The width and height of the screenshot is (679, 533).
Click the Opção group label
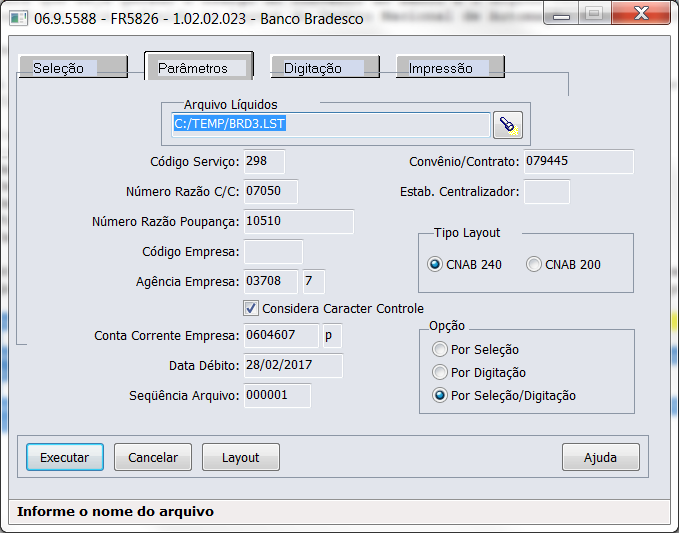point(447,326)
